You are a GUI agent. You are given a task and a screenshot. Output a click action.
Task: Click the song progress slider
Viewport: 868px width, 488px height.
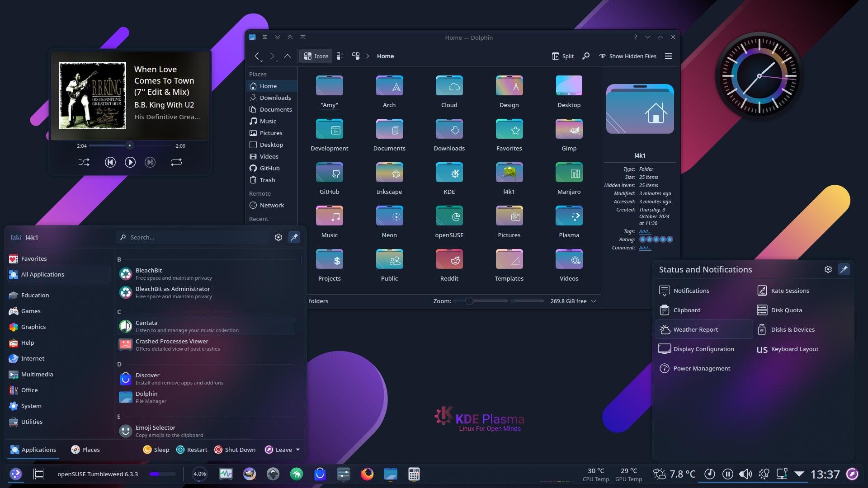coord(130,145)
